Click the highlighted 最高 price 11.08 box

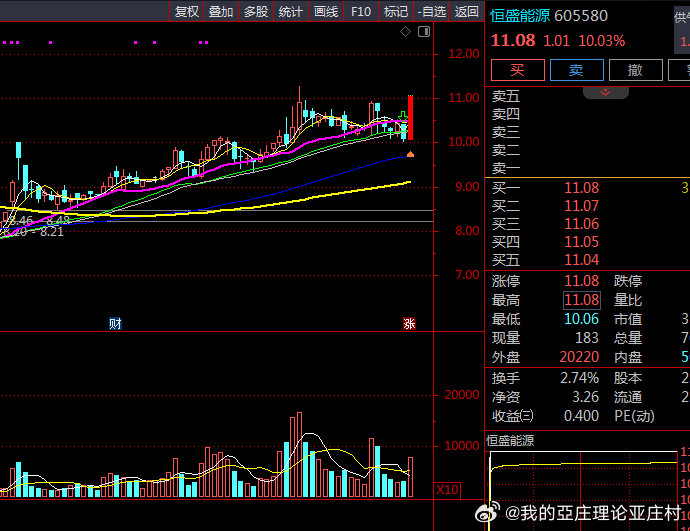(x=581, y=300)
